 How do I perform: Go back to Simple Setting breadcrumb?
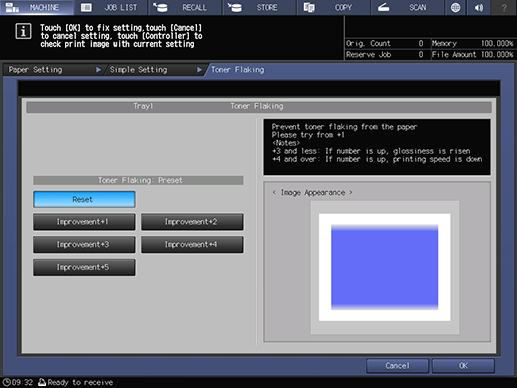point(155,70)
